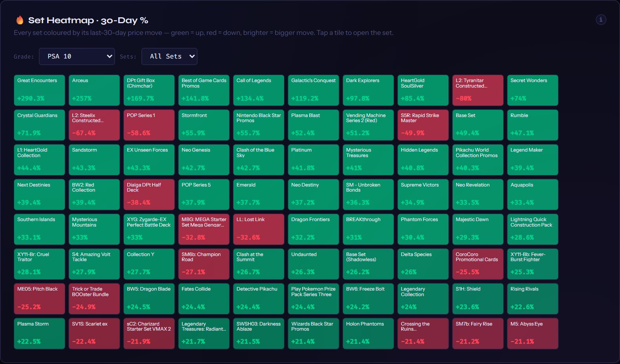
Task: Open the Emerald set tile
Action: pos(259,194)
